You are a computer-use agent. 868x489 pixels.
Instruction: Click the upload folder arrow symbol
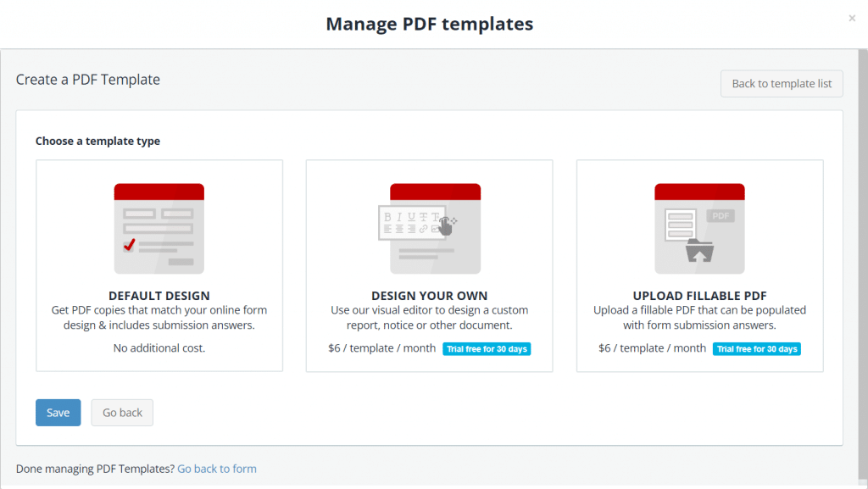[x=699, y=252]
